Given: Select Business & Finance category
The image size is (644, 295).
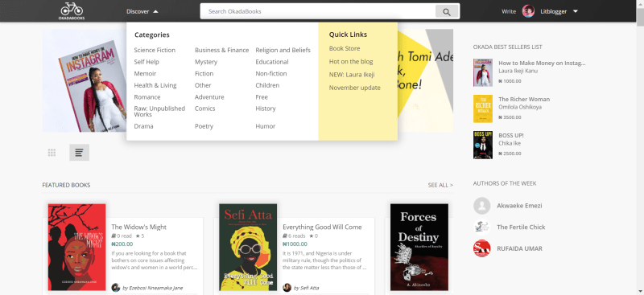Looking at the screenshot, I should (222, 50).
